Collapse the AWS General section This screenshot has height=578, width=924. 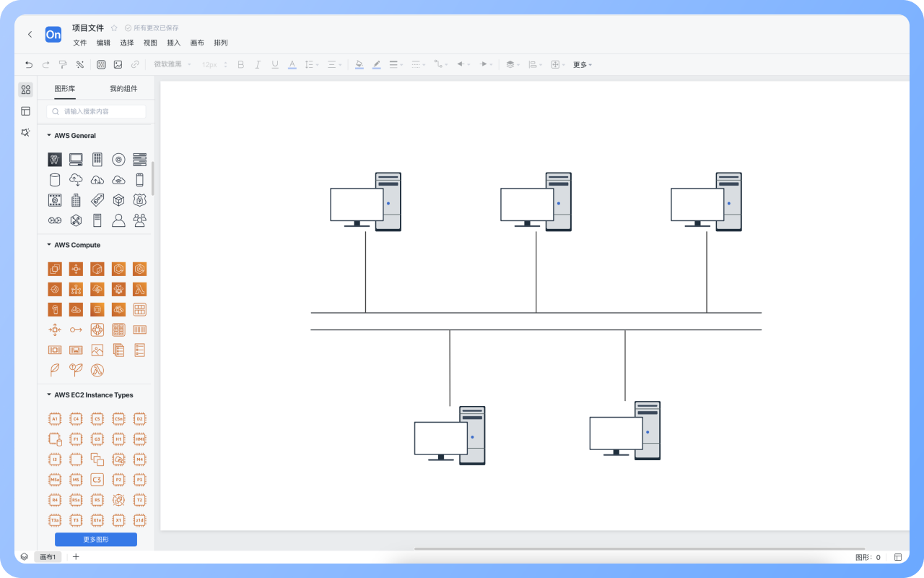point(49,136)
